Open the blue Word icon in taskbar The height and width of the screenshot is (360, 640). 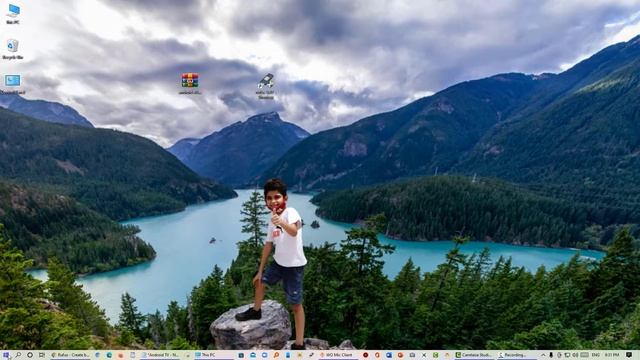click(389, 355)
